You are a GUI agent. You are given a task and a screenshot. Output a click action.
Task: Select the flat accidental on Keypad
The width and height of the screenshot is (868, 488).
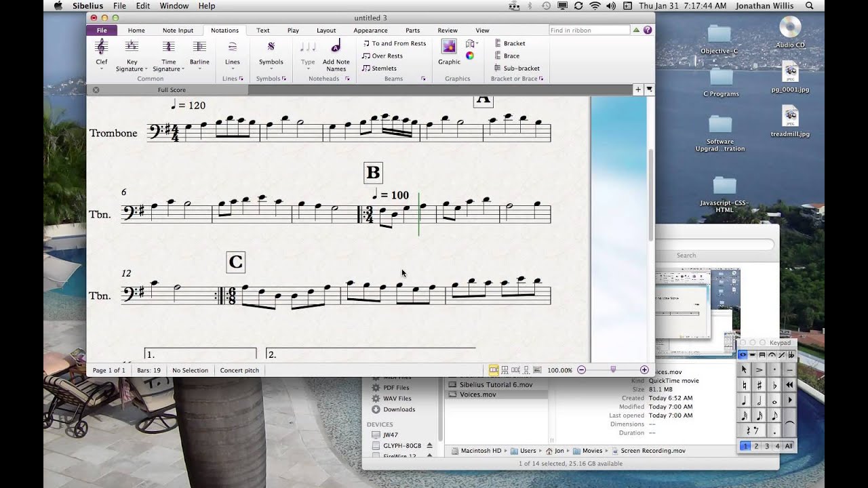(774, 385)
